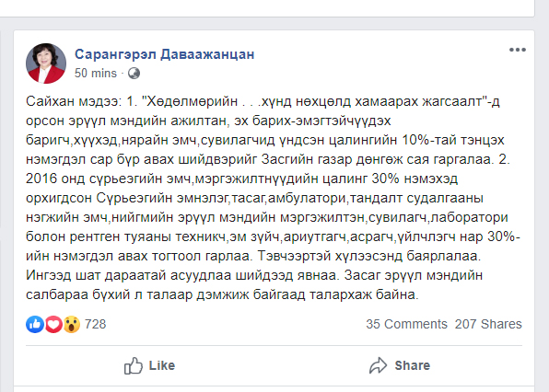Click the Share text label
This screenshot has width=549, height=392.
pos(413,365)
